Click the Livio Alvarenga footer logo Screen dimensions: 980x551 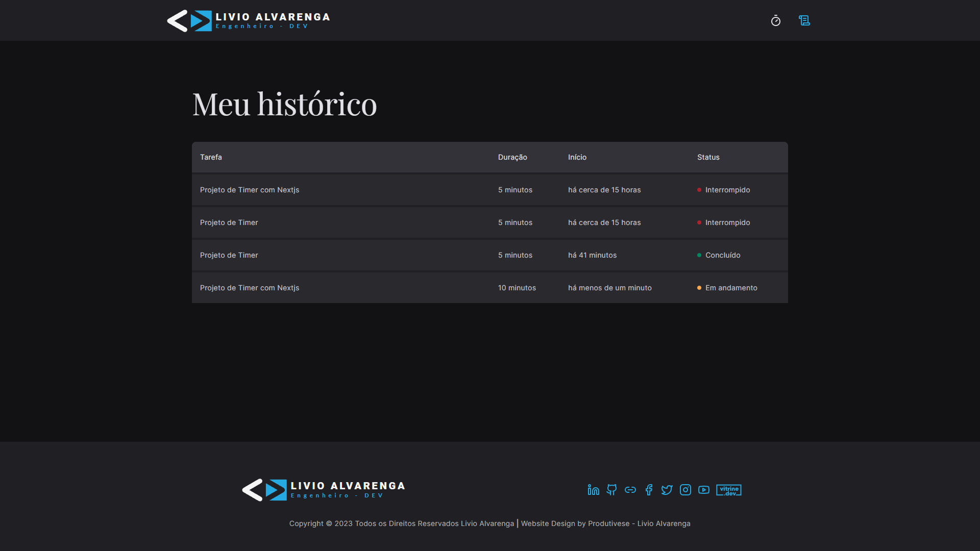pos(324,490)
